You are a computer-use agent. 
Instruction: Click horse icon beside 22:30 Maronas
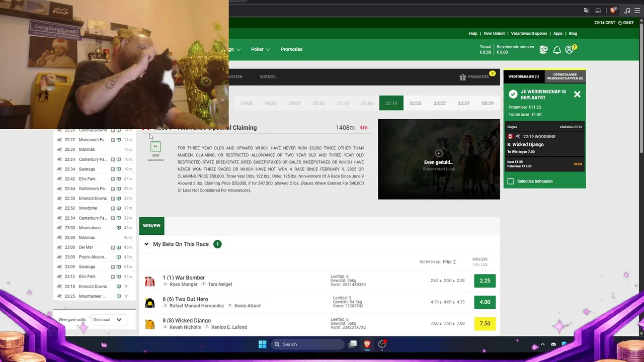pos(59,149)
